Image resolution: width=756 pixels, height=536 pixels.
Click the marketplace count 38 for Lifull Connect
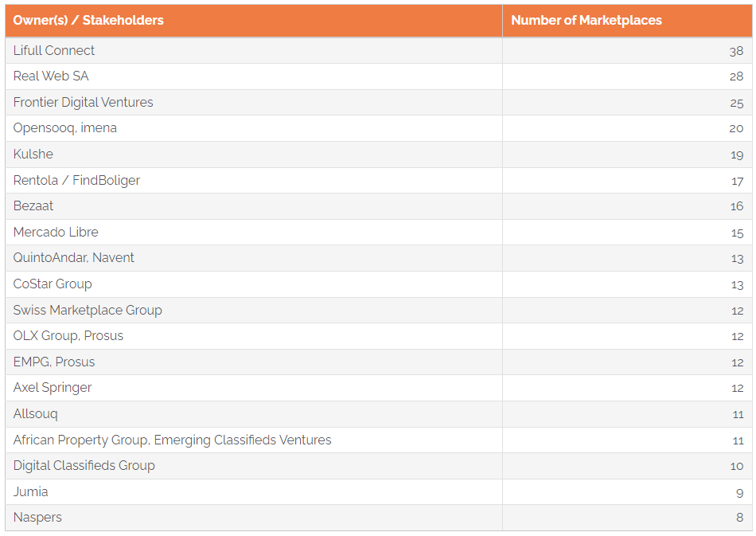(x=736, y=51)
